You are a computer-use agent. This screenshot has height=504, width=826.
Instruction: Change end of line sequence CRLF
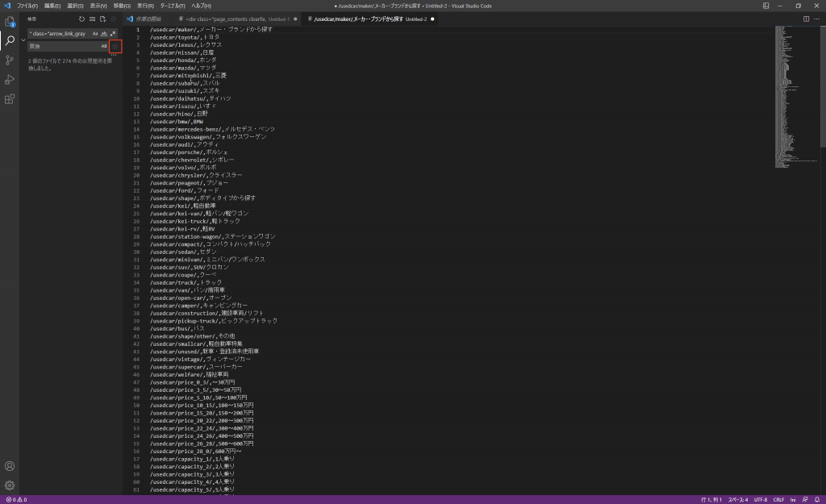click(778, 499)
